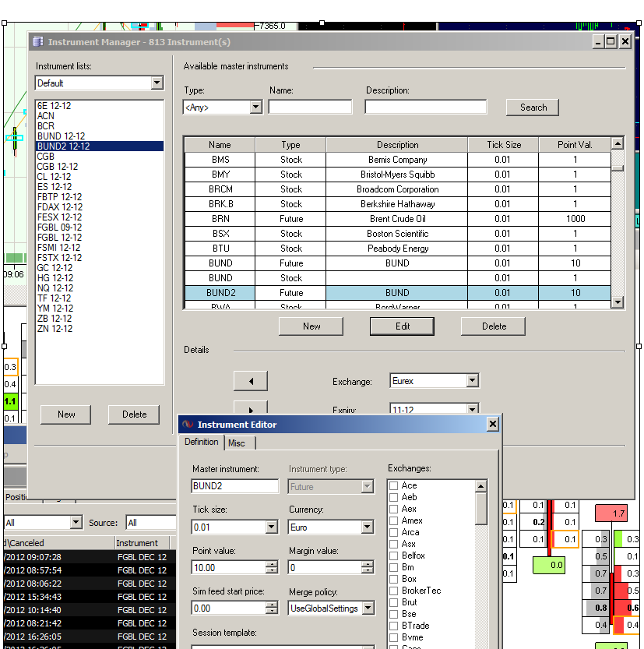Click the Exchanges list scroll up arrow
This screenshot has width=644, height=649.
(480, 486)
